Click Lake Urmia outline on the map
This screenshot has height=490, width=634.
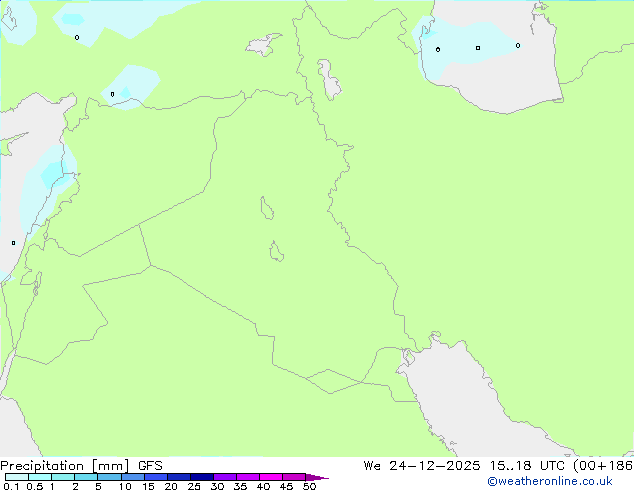pos(329,80)
